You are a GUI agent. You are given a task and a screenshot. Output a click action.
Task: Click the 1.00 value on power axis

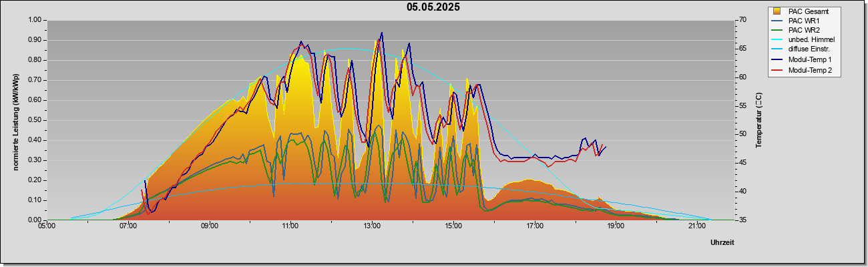(x=35, y=20)
